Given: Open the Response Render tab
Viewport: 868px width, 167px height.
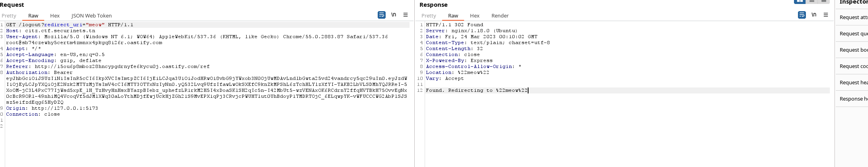Looking at the screenshot, I should pyautogui.click(x=500, y=16).
